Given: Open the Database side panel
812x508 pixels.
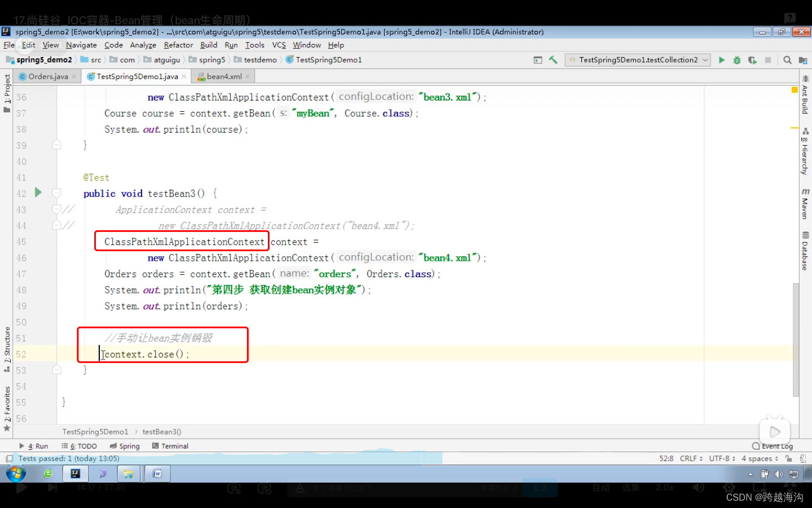Looking at the screenshot, I should tap(805, 251).
